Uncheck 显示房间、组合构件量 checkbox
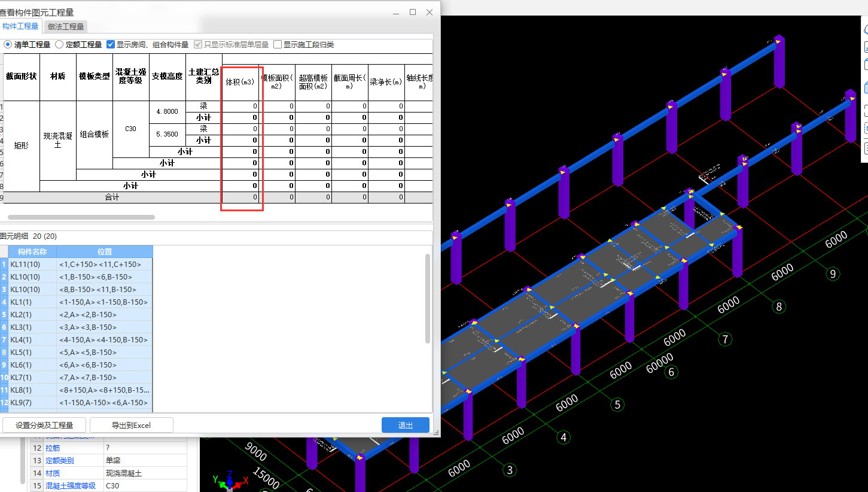868x492 pixels. pos(111,44)
